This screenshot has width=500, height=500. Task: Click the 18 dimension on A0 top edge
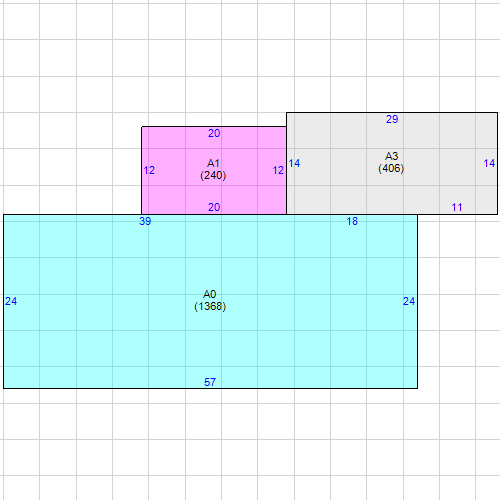[x=352, y=221]
